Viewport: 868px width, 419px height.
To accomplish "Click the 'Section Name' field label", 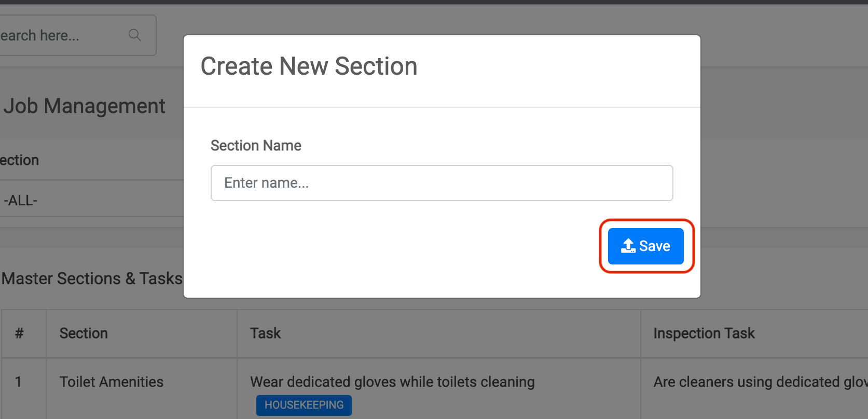I will pyautogui.click(x=256, y=146).
